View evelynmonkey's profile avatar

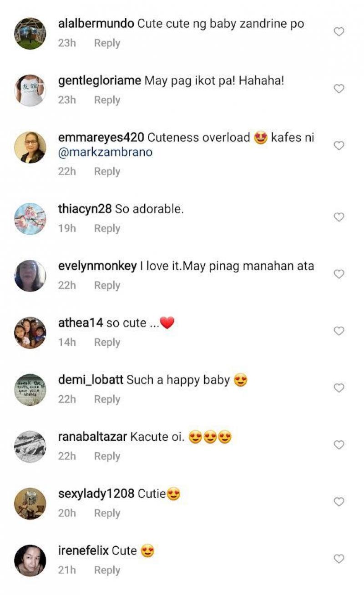(30, 276)
